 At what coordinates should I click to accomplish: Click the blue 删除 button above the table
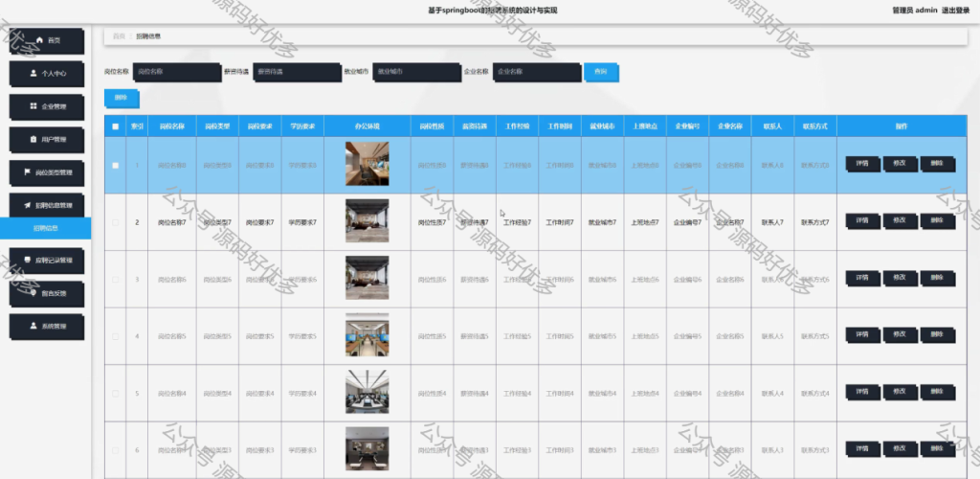[x=122, y=98]
